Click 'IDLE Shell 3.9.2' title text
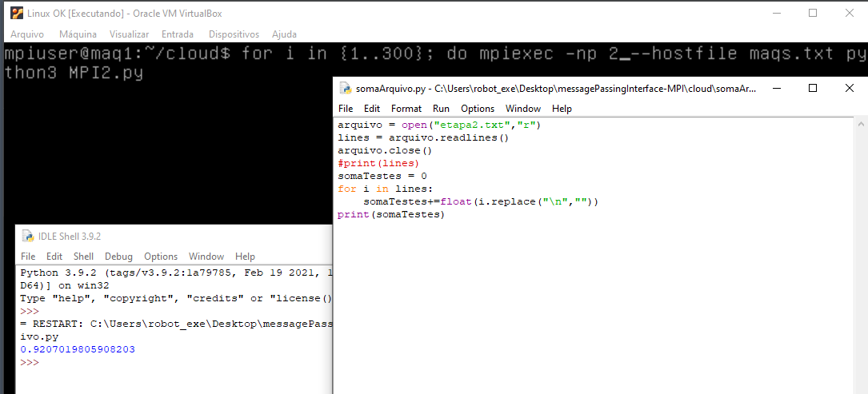The image size is (868, 394). [69, 237]
